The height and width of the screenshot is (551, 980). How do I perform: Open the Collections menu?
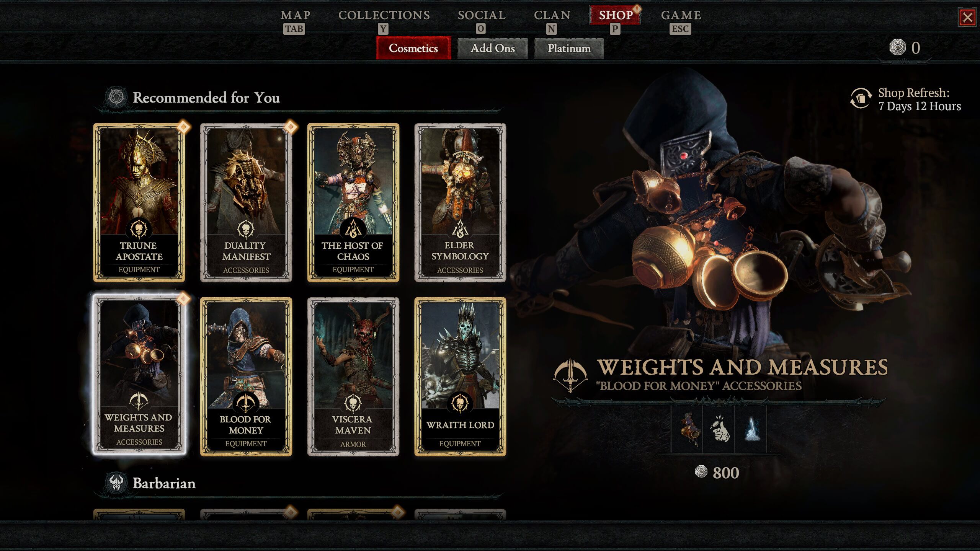point(384,15)
